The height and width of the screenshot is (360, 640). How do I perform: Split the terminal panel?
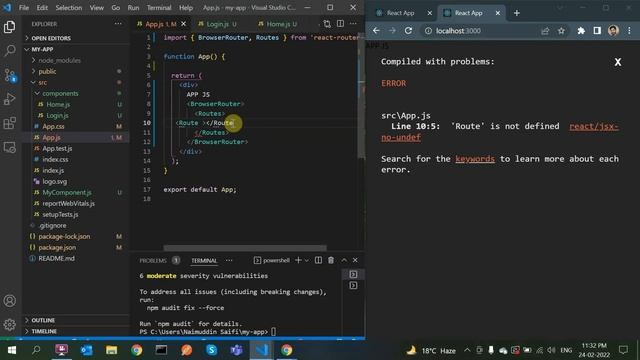(318, 260)
